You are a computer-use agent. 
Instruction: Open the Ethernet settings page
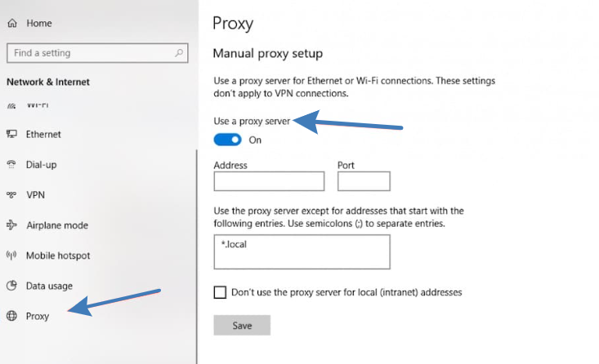tap(43, 134)
